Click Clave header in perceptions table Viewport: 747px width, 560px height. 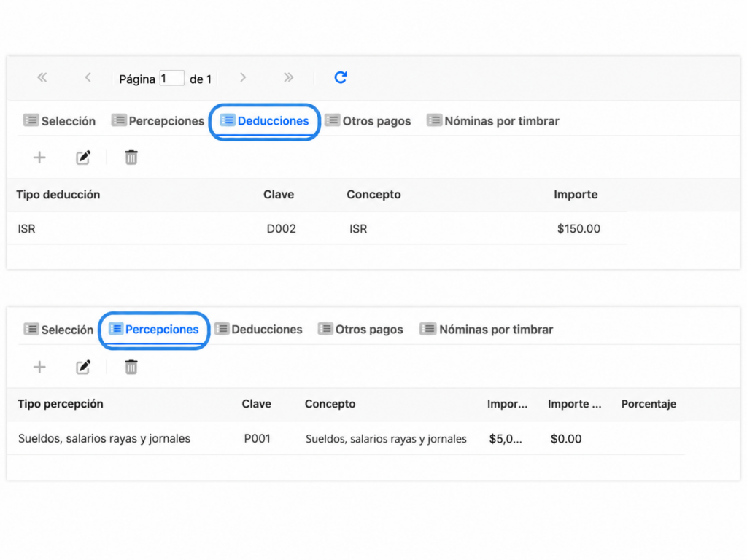256,404
